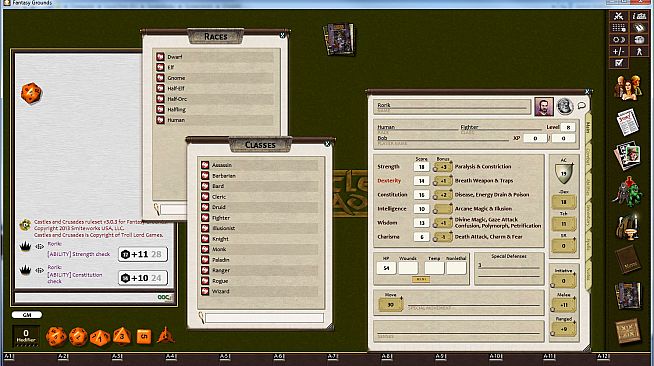Image resolution: width=654 pixels, height=366 pixels.
Task: Select the Halfling entry in Races
Action: 214,109
